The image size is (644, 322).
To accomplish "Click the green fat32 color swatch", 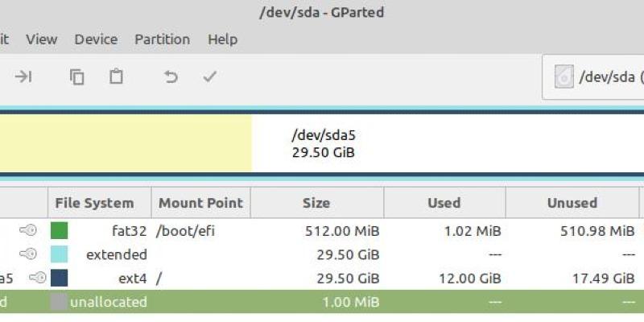I will coord(59,231).
